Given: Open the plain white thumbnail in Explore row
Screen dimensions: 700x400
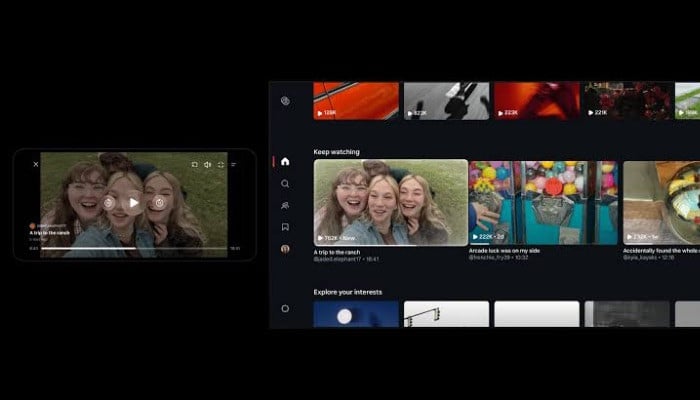Looking at the screenshot, I should tap(537, 314).
